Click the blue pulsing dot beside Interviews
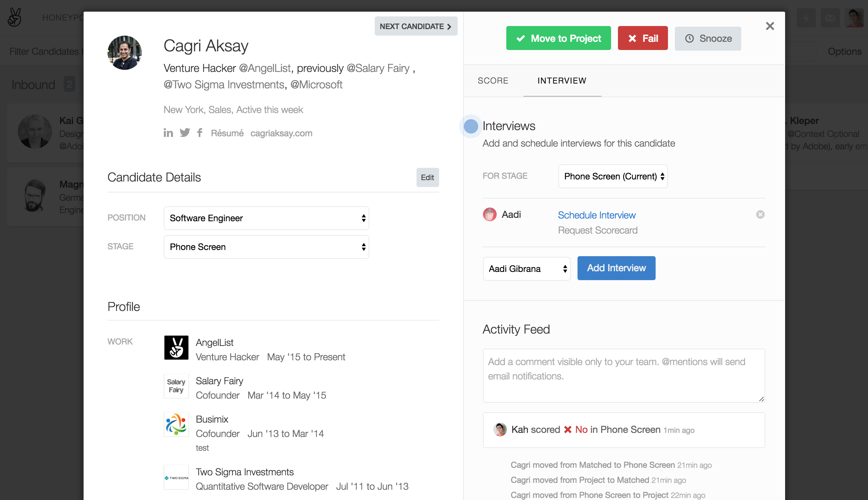Viewport: 868px width, 500px height. click(x=471, y=126)
